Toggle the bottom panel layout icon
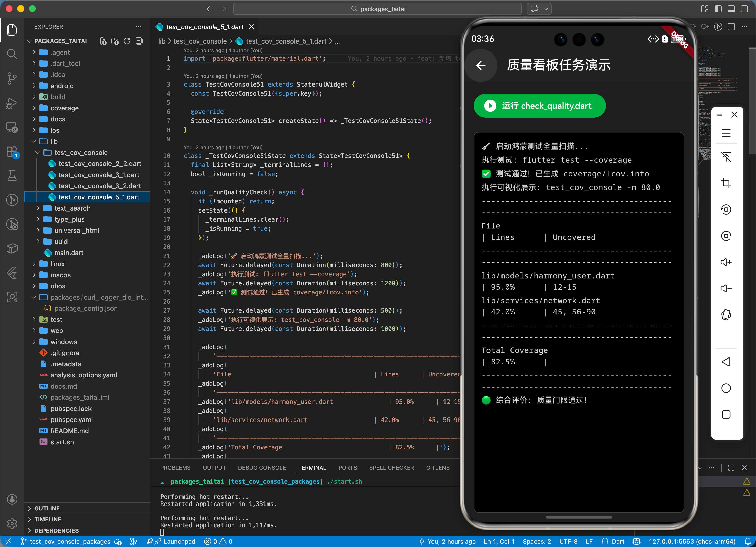 click(x=731, y=9)
